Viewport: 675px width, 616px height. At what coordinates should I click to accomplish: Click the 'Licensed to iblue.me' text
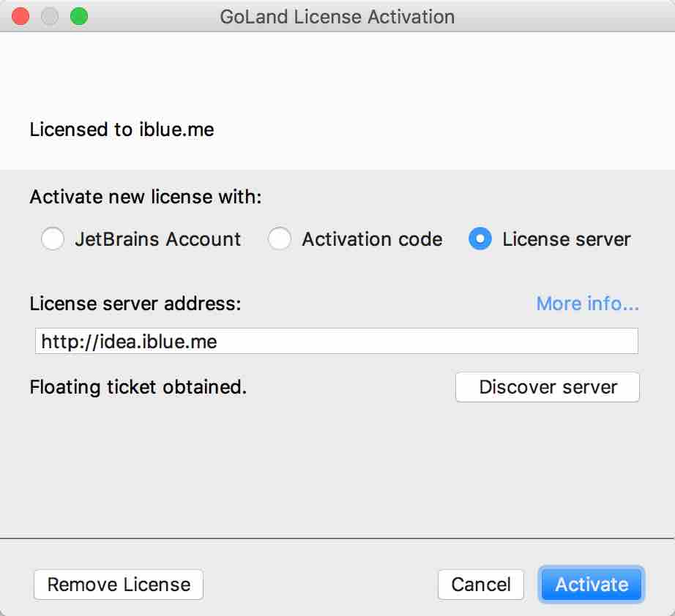122,129
